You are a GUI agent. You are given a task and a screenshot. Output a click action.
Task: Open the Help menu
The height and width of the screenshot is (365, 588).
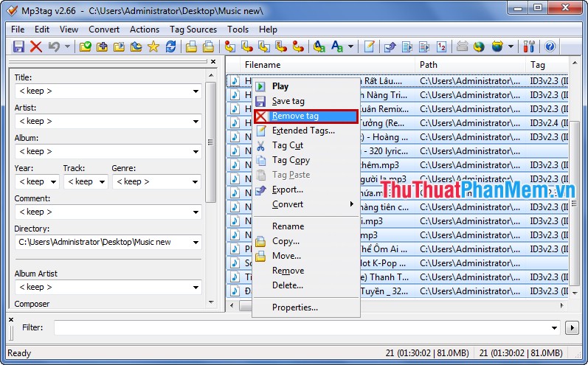(x=268, y=29)
